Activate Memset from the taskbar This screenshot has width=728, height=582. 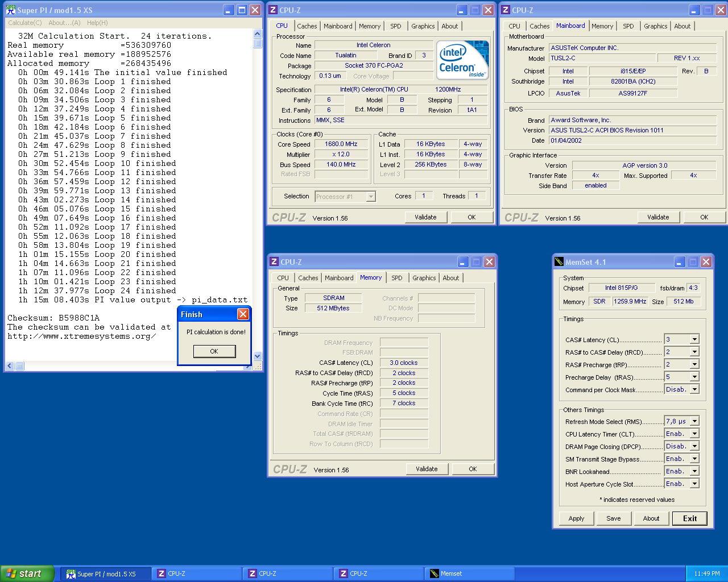tap(470, 574)
